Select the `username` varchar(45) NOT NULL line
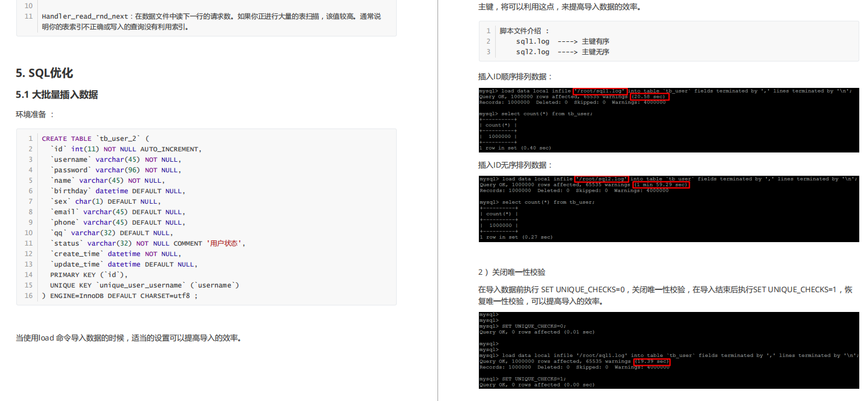The width and height of the screenshot is (868, 401). point(116,159)
